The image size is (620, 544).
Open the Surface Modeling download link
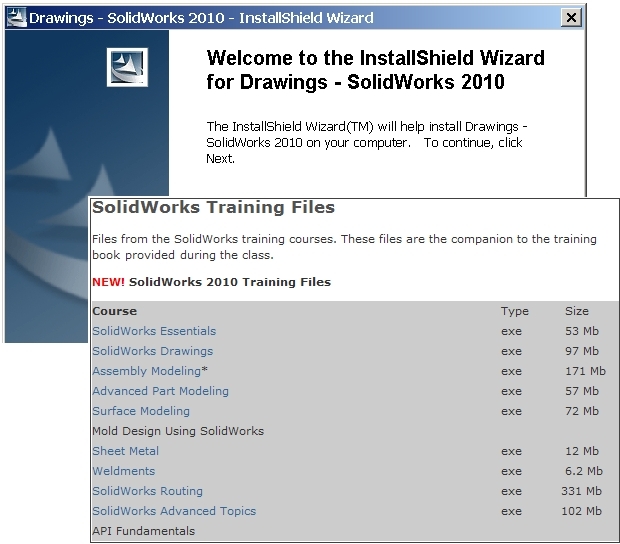(x=141, y=411)
